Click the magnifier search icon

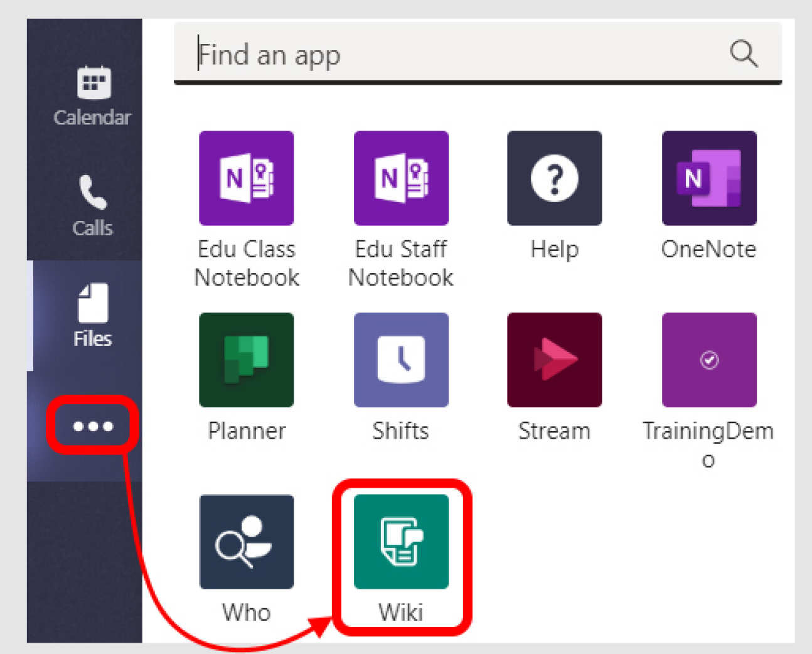click(x=744, y=53)
